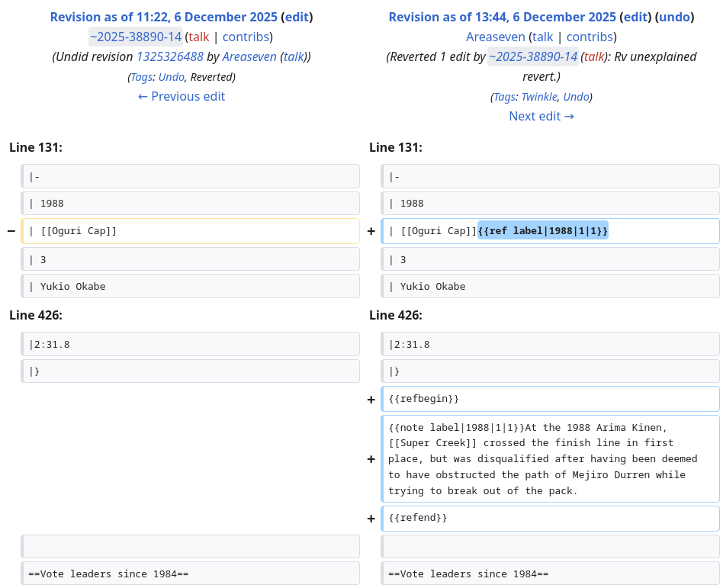Click right '| 1988' line
The height and width of the screenshot is (588, 723).
[x=550, y=204]
